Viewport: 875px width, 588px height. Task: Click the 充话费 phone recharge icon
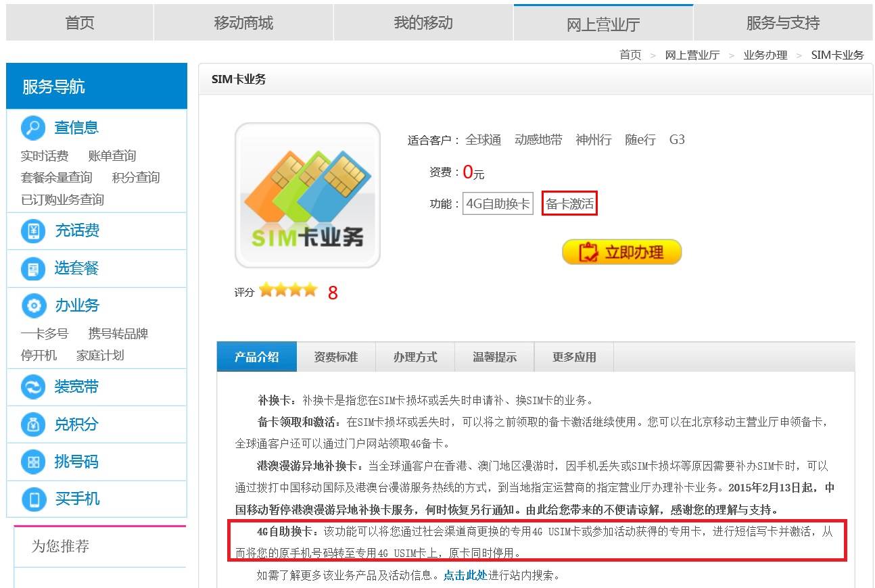click(x=33, y=231)
